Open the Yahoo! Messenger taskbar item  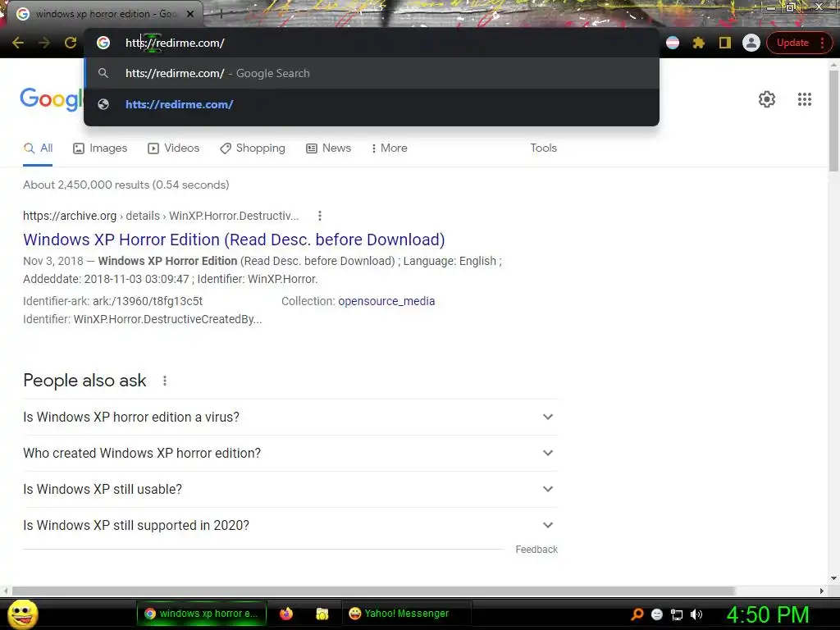pyautogui.click(x=406, y=614)
